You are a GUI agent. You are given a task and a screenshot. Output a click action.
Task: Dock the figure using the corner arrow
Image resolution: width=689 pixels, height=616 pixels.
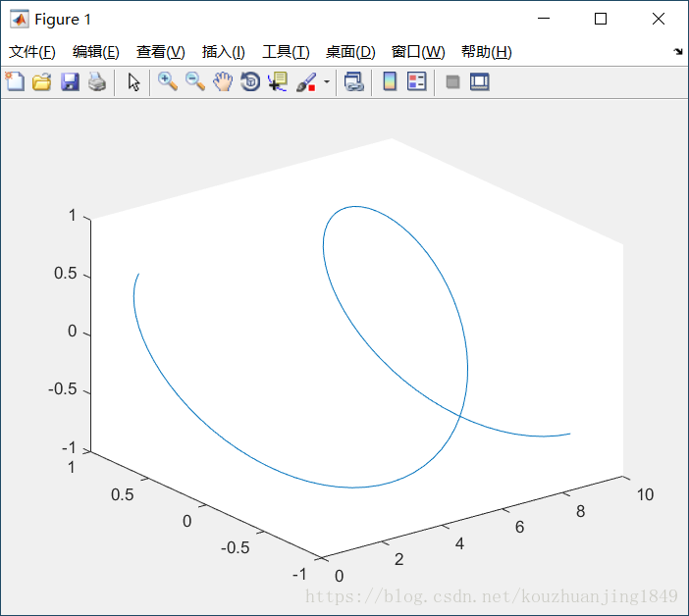(678, 51)
